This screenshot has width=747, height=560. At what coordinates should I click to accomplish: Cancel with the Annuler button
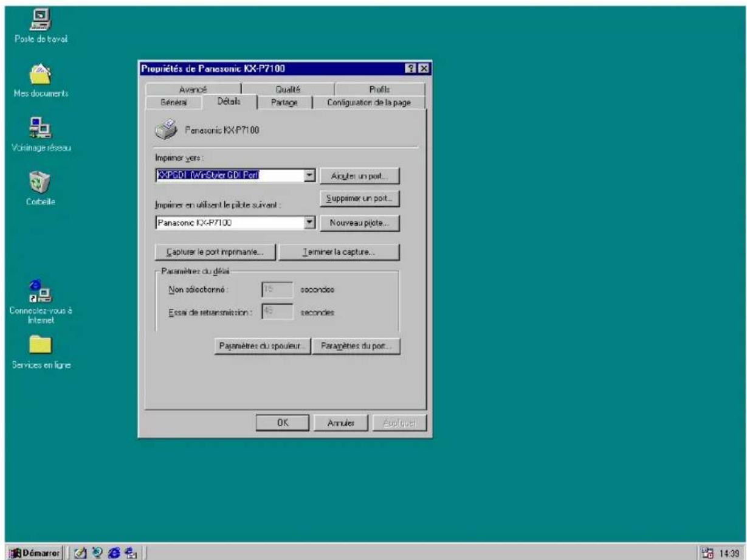point(340,422)
